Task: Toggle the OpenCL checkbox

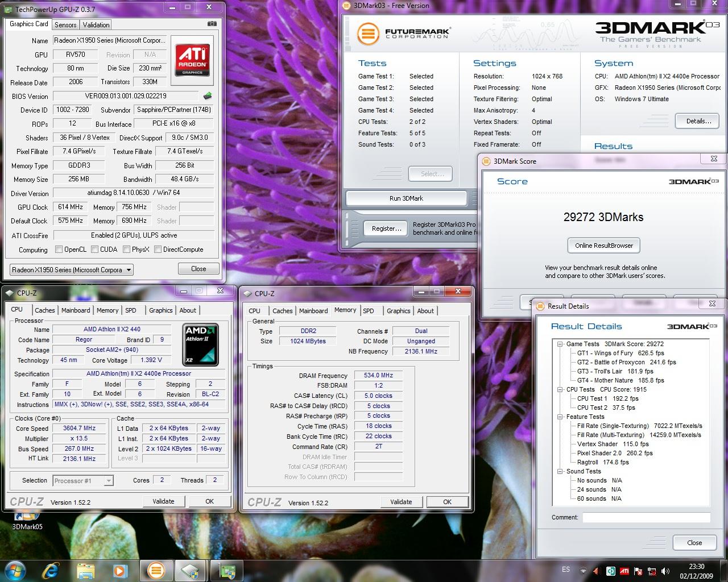Action: tap(59, 249)
